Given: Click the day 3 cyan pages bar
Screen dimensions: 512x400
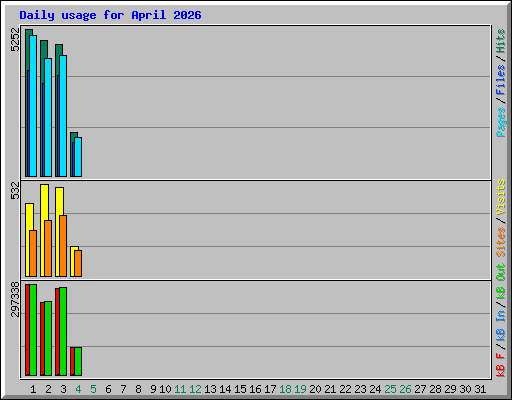Looking at the screenshot, I should [x=63, y=116].
